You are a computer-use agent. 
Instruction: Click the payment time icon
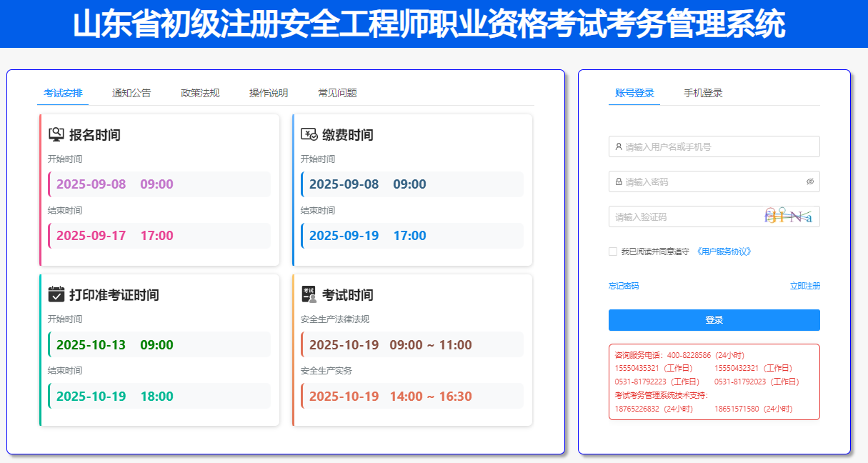point(309,134)
